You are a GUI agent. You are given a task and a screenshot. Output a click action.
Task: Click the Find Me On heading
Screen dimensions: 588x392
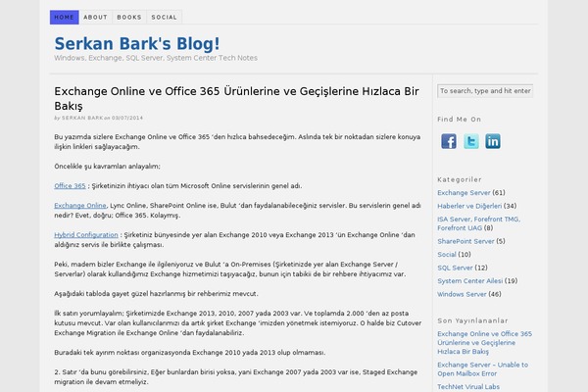459,120
